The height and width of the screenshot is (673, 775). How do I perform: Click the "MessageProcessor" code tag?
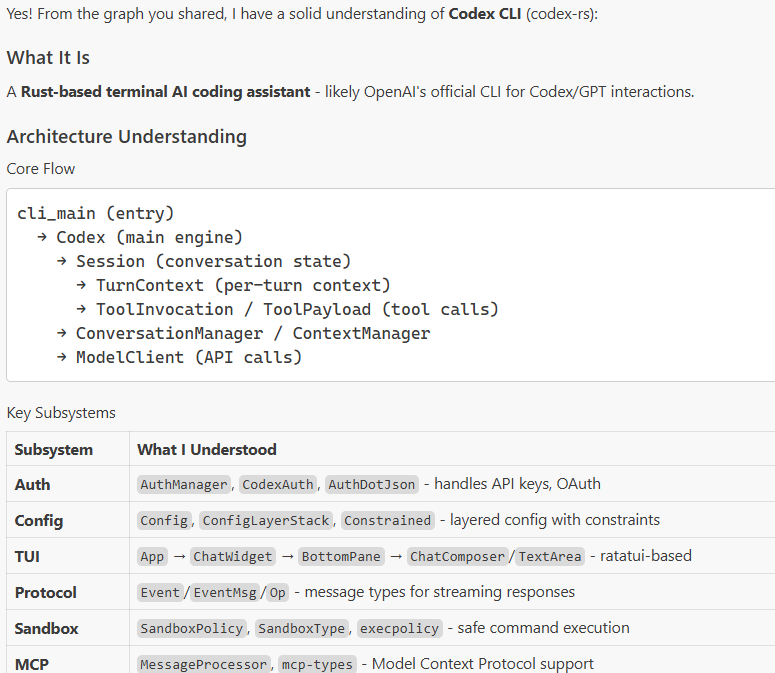click(204, 665)
